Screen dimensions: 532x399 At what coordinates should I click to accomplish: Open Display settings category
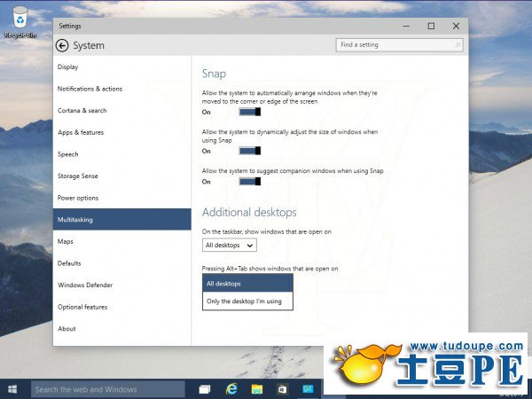(122, 66)
